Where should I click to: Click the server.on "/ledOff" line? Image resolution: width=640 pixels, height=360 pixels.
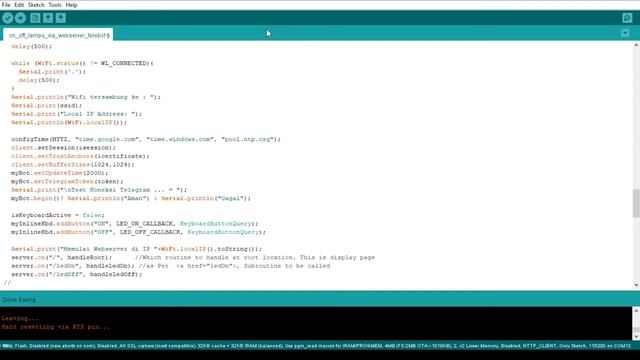[x=76, y=274]
